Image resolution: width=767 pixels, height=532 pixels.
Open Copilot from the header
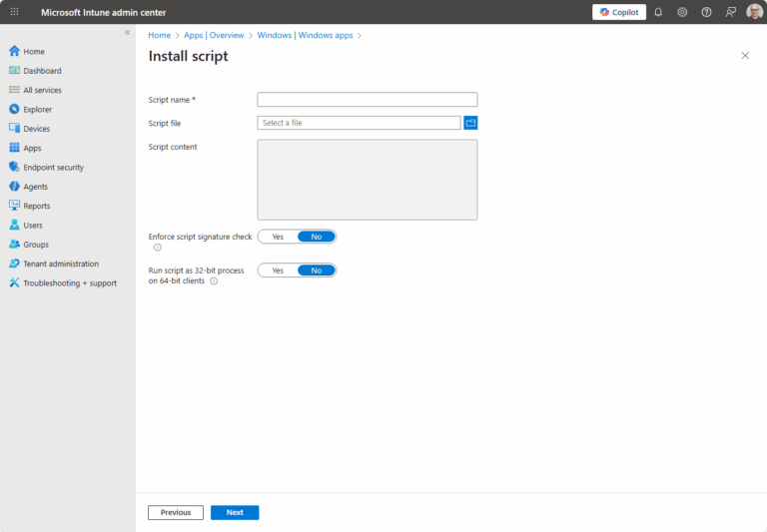pos(619,12)
